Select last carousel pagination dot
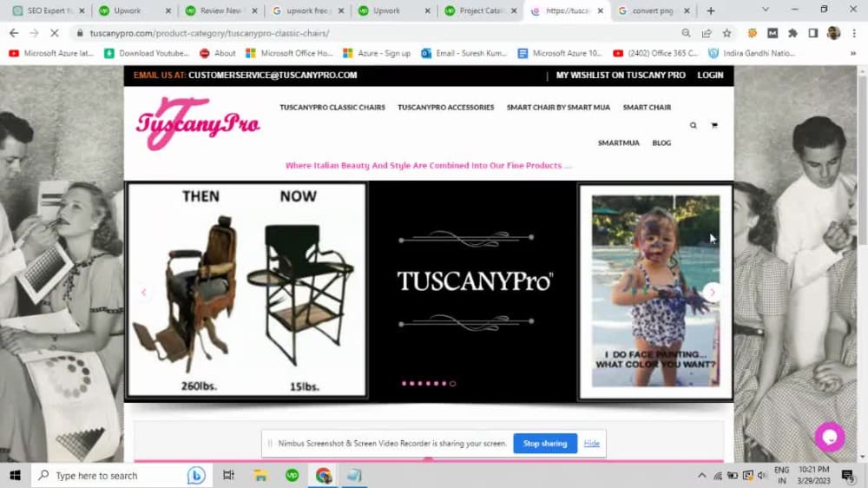The height and width of the screenshot is (488, 868). (x=453, y=383)
